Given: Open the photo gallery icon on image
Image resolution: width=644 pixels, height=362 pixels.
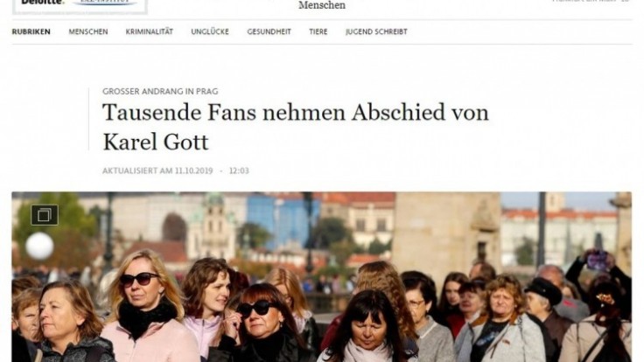Looking at the screenshot, I should click(45, 215).
